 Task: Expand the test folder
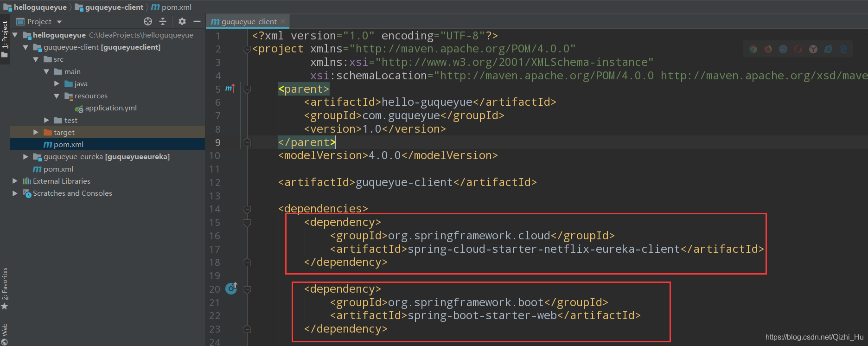coord(46,120)
